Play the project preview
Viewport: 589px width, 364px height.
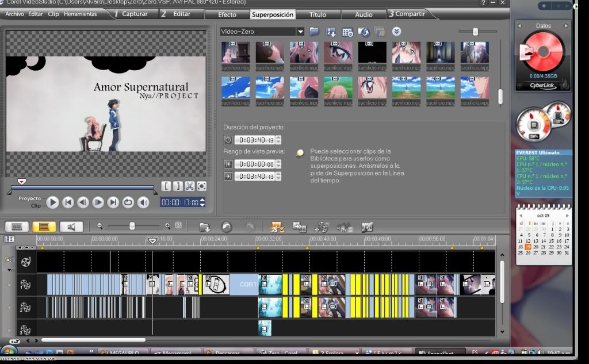coord(52,202)
